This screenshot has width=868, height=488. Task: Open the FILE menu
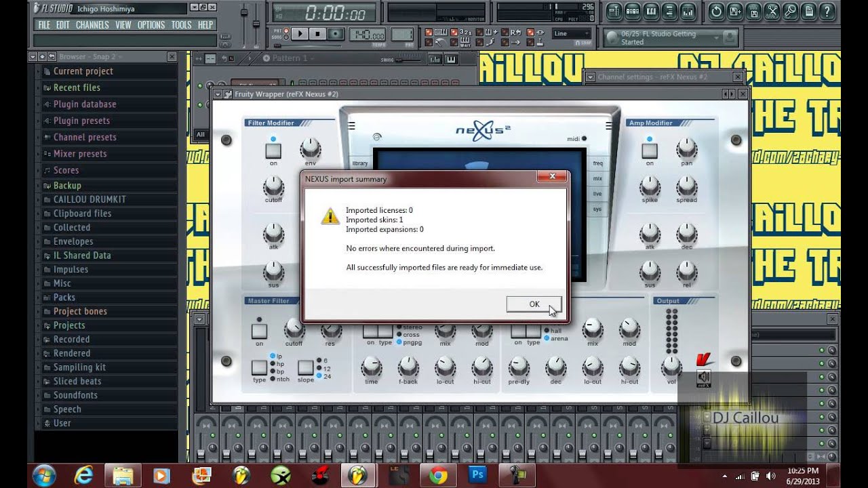click(x=44, y=25)
